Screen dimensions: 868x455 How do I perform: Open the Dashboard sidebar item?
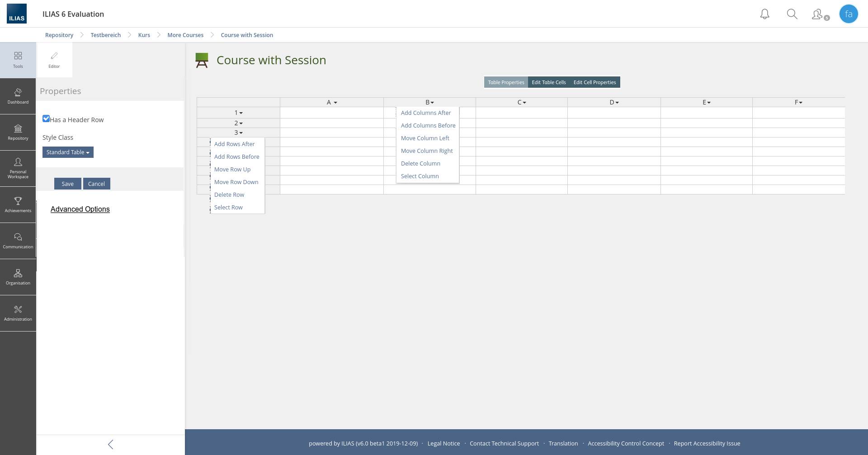coord(18,96)
